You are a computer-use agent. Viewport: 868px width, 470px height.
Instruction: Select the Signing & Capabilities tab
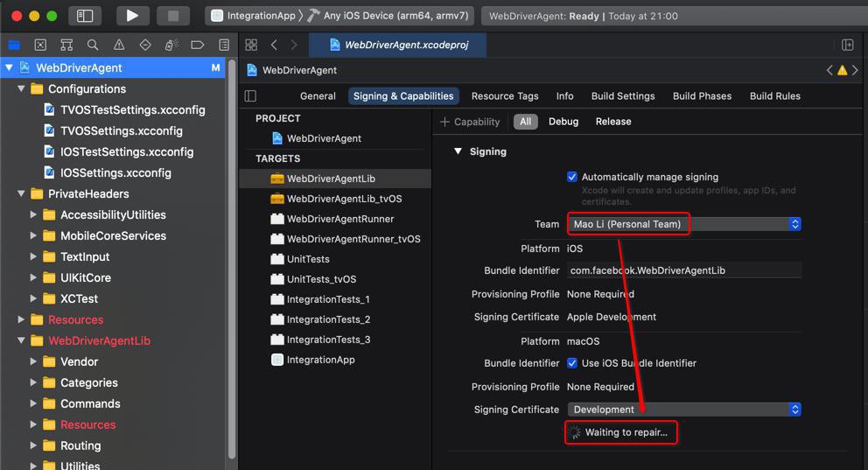tap(403, 96)
